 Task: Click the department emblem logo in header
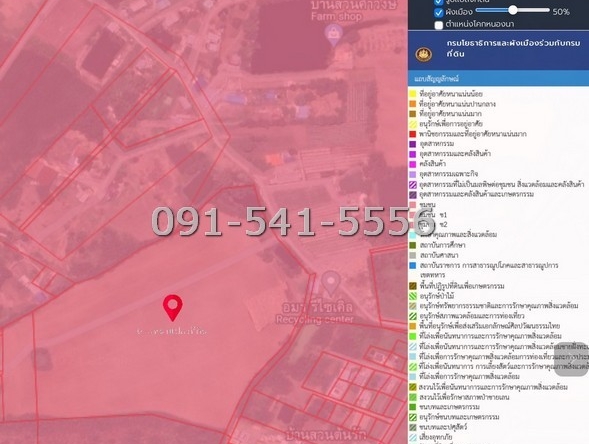point(424,55)
